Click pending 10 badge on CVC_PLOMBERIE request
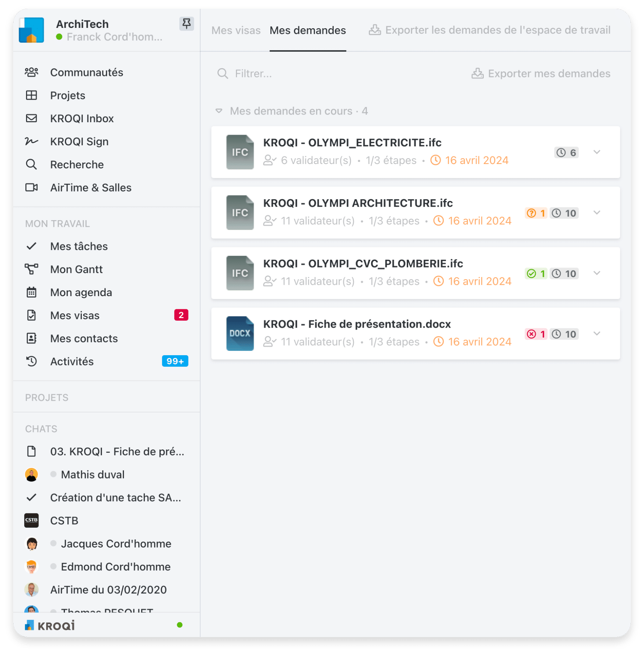Image resolution: width=644 pixels, height=655 pixels. pyautogui.click(x=564, y=274)
